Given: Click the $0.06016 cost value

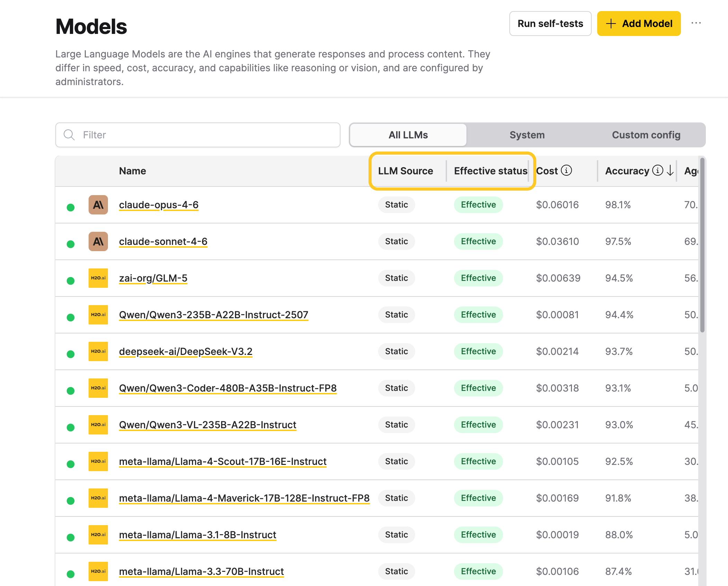Looking at the screenshot, I should [557, 205].
